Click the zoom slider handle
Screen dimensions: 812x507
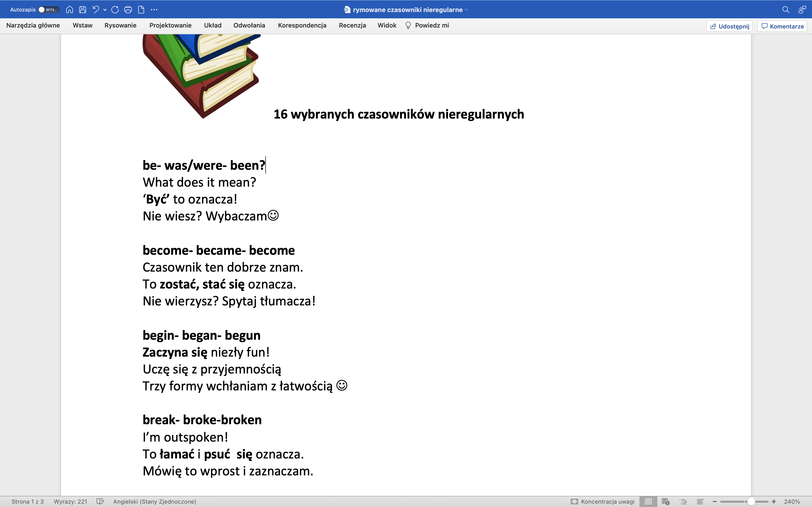tap(751, 501)
